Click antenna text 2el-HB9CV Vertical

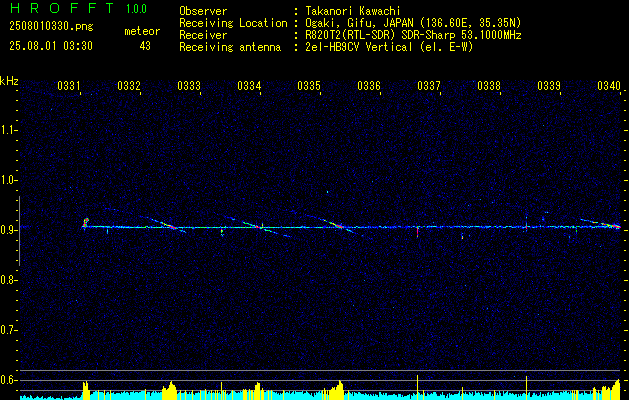[x=358, y=47]
